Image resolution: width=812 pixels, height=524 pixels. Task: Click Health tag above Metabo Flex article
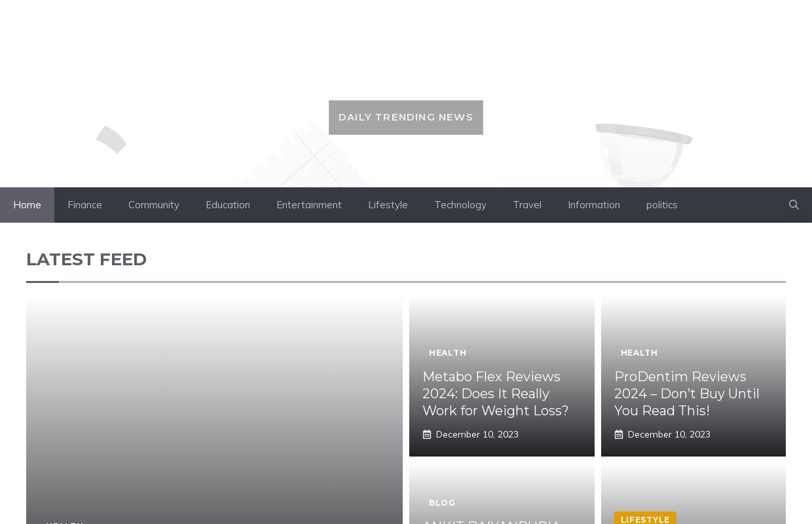448,353
